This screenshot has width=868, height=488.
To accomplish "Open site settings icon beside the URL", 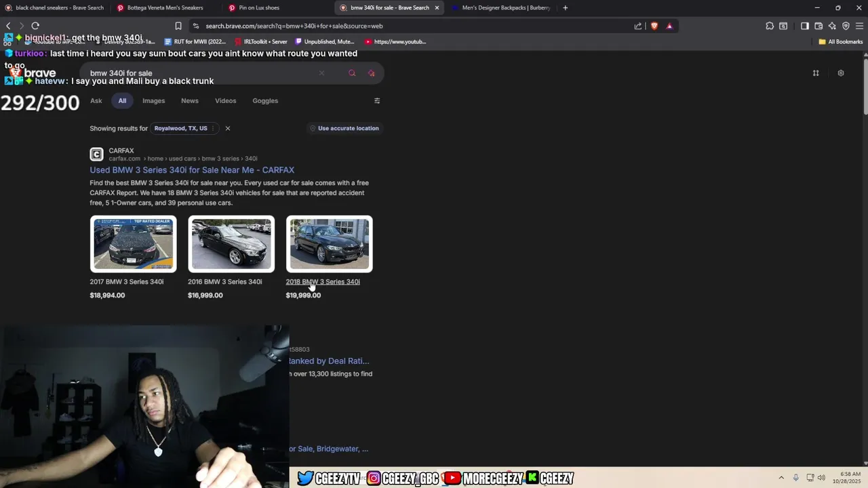I will pos(196,26).
